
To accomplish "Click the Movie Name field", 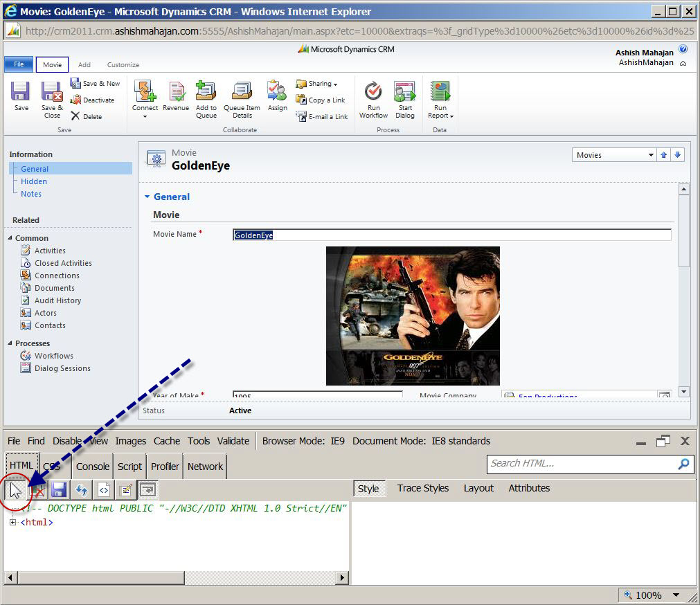I will pyautogui.click(x=452, y=235).
